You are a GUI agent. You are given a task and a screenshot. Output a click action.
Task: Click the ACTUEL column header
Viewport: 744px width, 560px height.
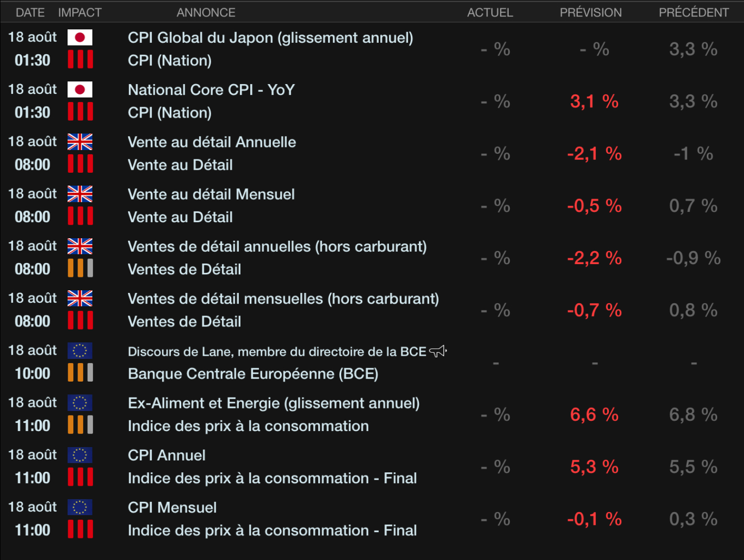(490, 12)
